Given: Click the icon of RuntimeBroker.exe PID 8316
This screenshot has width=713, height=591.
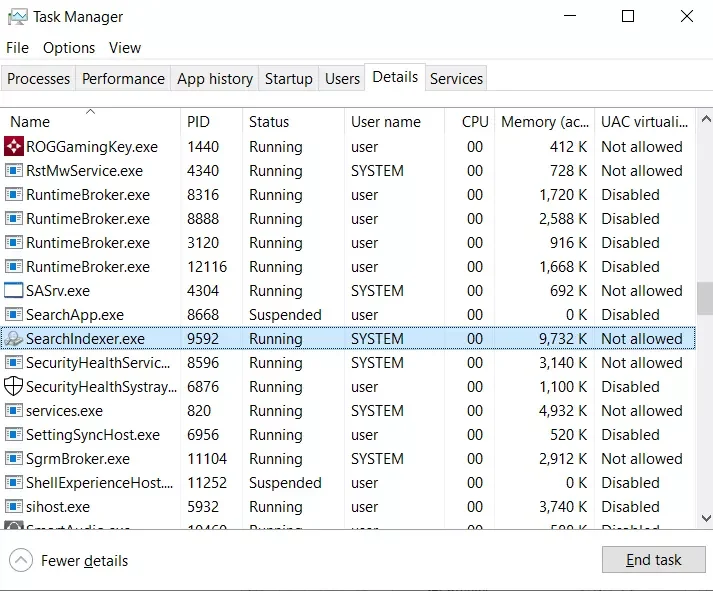Looking at the screenshot, I should (14, 195).
